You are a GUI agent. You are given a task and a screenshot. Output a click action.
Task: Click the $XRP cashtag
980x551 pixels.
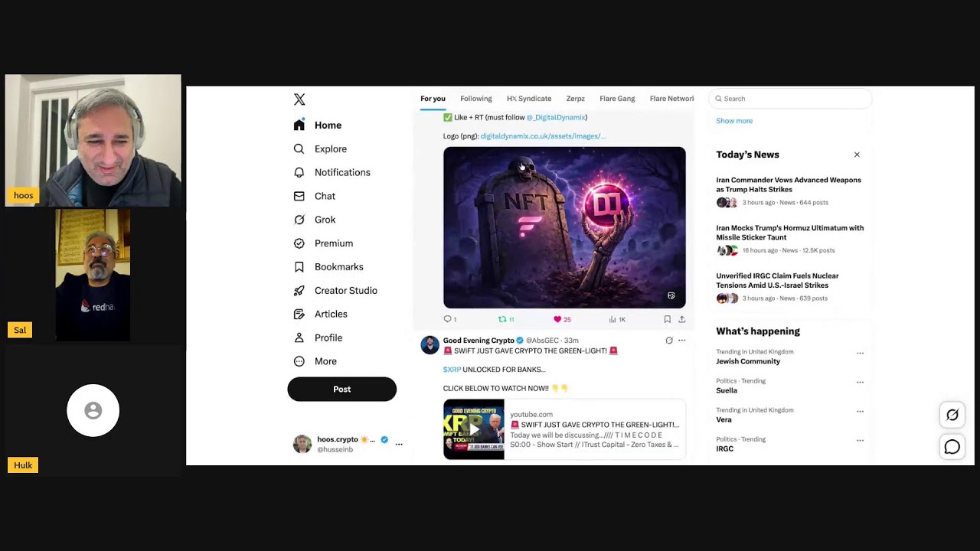pyautogui.click(x=452, y=370)
